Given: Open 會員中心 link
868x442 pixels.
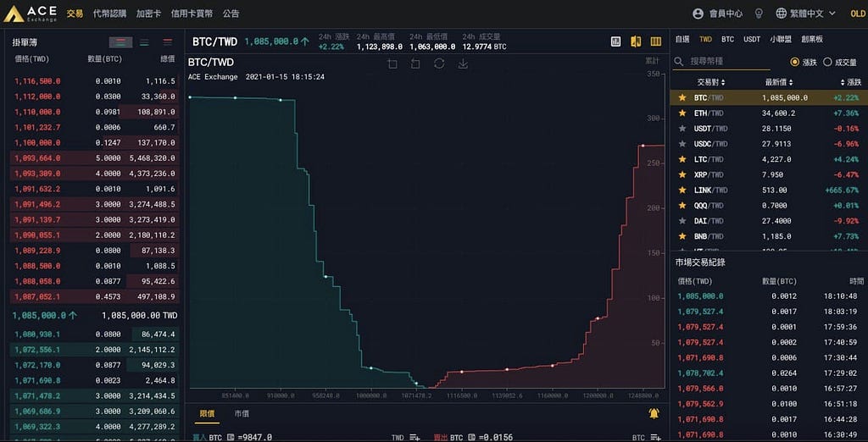Looking at the screenshot, I should pyautogui.click(x=726, y=14).
